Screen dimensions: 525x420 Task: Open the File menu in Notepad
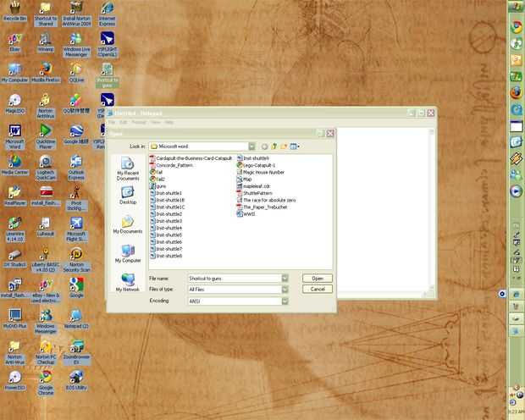coord(112,122)
